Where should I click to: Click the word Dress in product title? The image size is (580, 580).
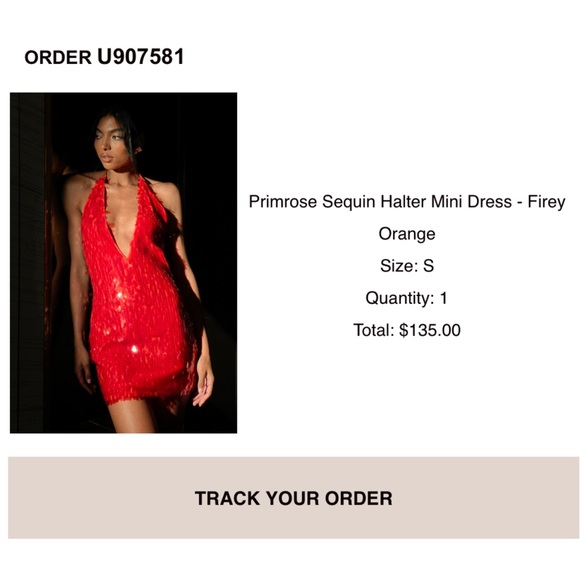pyautogui.click(x=490, y=202)
